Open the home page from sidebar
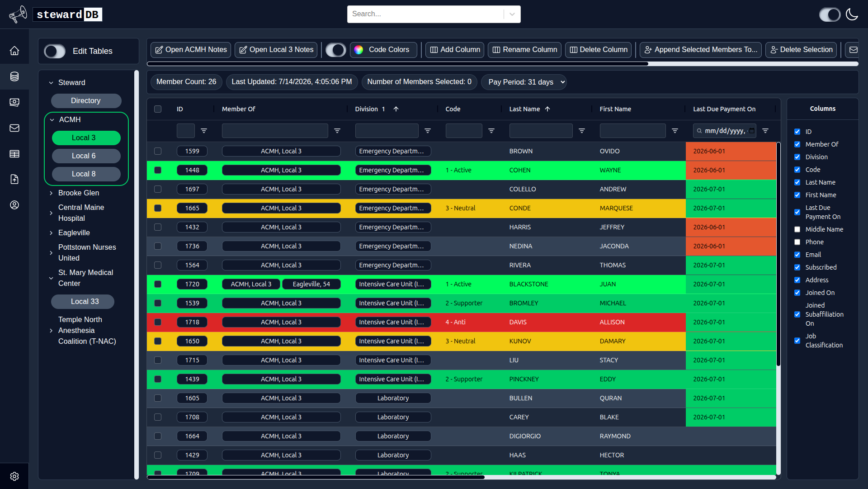 (14, 51)
